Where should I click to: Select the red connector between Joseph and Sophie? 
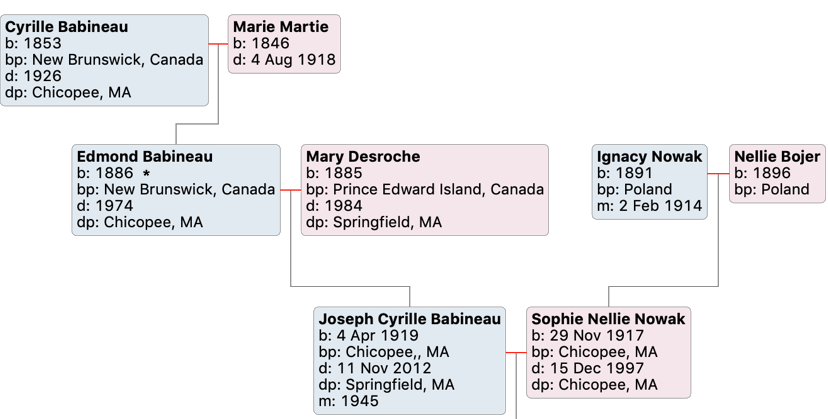click(x=516, y=352)
